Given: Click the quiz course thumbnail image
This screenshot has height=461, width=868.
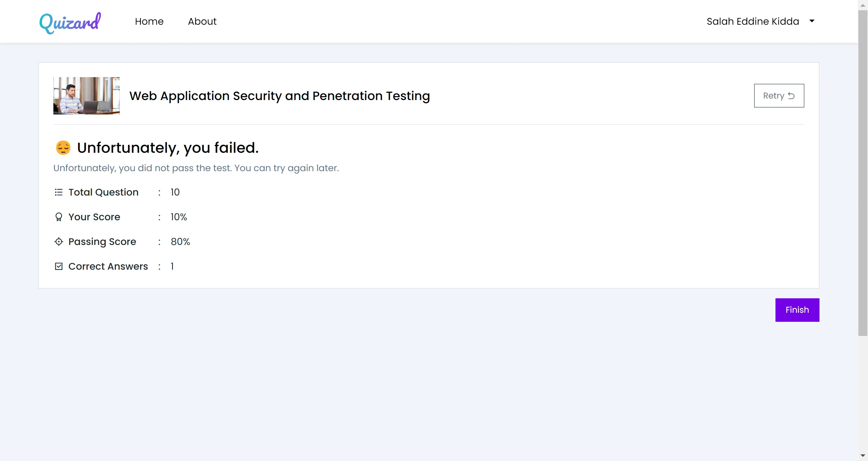Looking at the screenshot, I should (86, 96).
